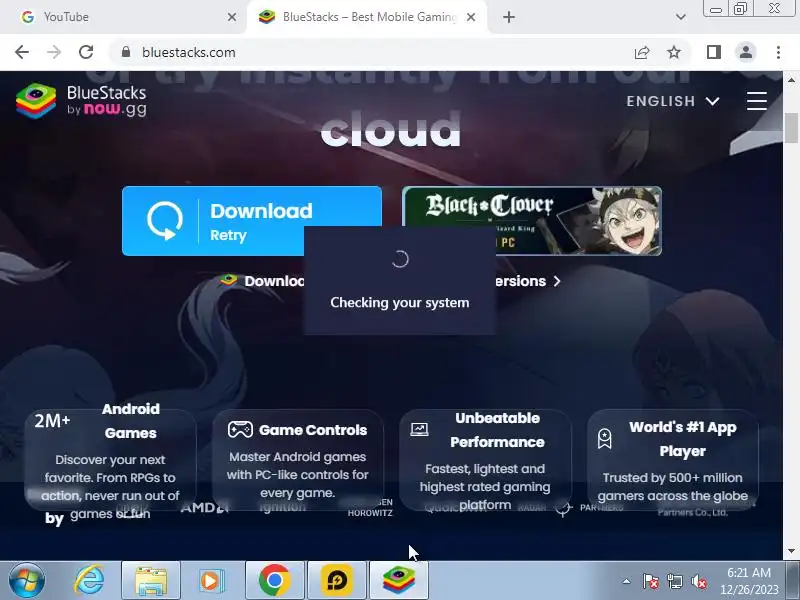Open Windows Media Player on taskbar
Viewport: 800px width, 600px height.
[211, 580]
